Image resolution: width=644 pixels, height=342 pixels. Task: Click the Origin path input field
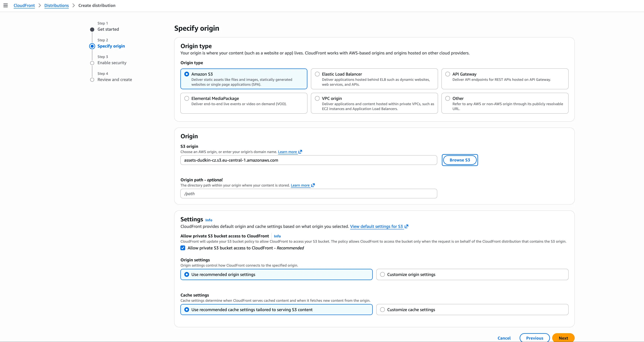tap(309, 193)
